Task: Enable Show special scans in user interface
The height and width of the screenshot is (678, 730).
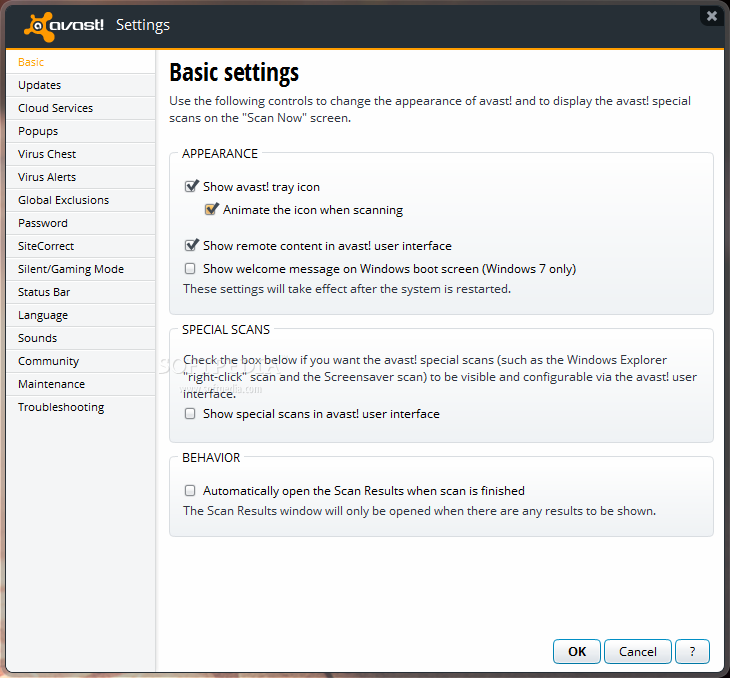Action: [191, 413]
